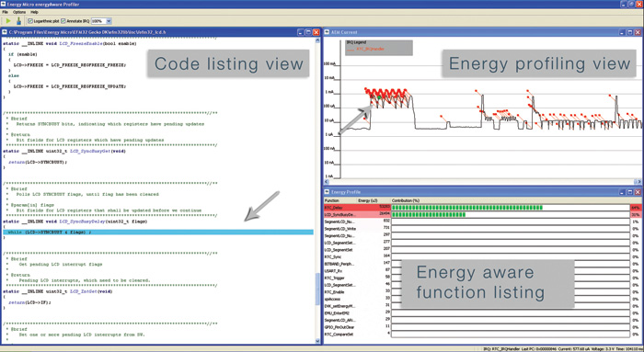
Task: Click the Energy Profile panel title icon
Action: 327,192
